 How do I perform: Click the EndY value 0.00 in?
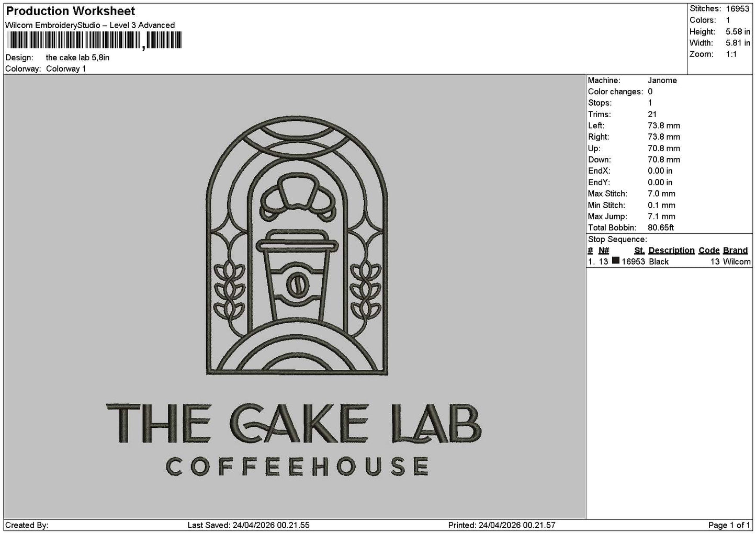tap(660, 183)
